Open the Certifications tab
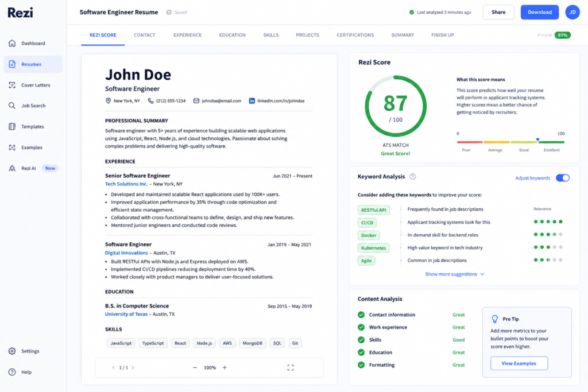This screenshot has width=588, height=392. pyautogui.click(x=355, y=35)
